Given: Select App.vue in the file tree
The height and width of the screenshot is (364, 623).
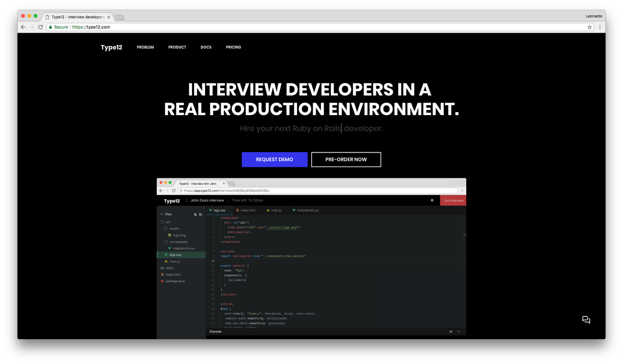Looking at the screenshot, I should click(182, 255).
